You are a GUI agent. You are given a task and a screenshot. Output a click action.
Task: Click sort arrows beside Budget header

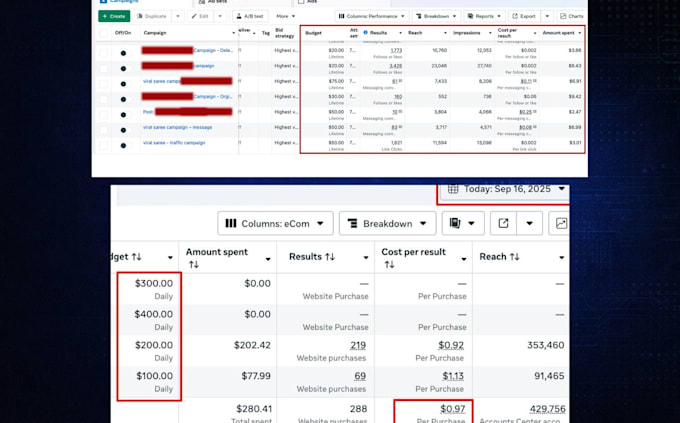pyautogui.click(x=137, y=257)
